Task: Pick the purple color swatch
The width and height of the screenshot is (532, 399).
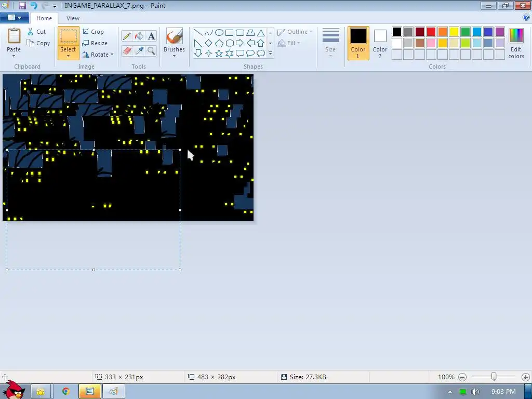Action: click(x=500, y=32)
